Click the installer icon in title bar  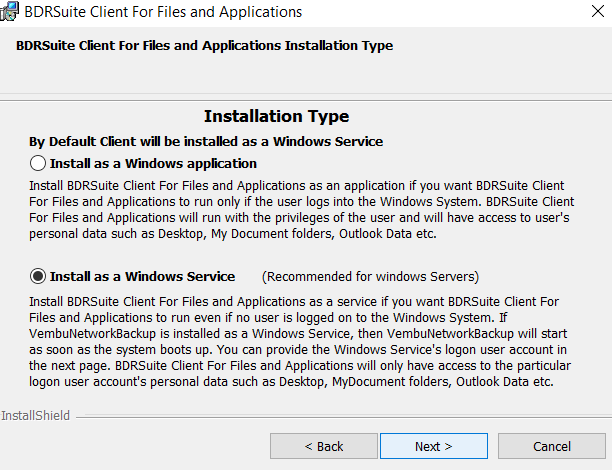[x=9, y=11]
